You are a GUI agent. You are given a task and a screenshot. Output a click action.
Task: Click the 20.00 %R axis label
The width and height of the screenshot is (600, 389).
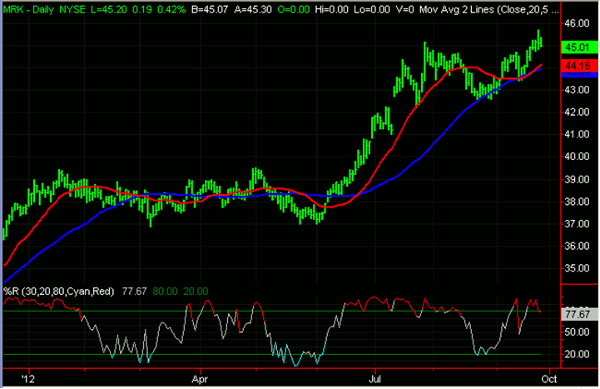(577, 354)
